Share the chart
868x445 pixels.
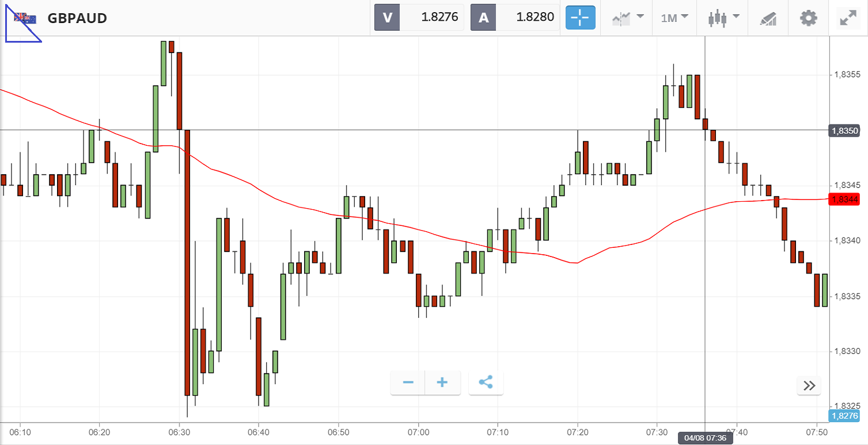click(486, 383)
